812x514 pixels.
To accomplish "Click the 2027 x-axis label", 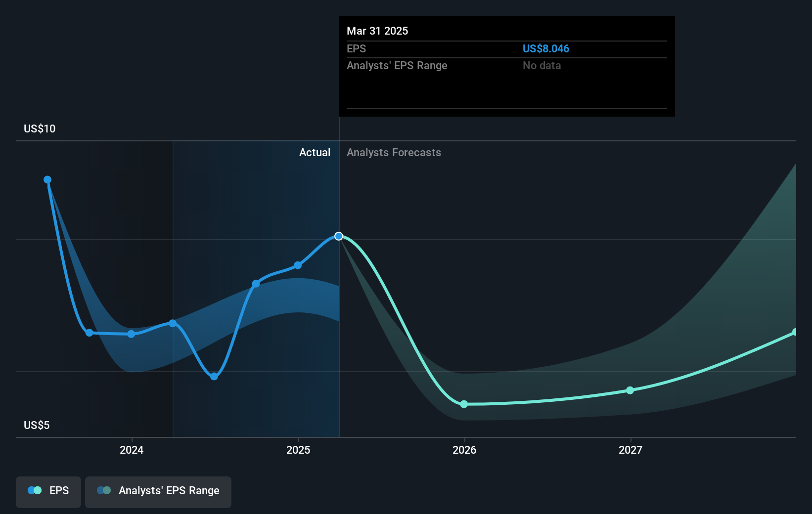I will click(631, 450).
